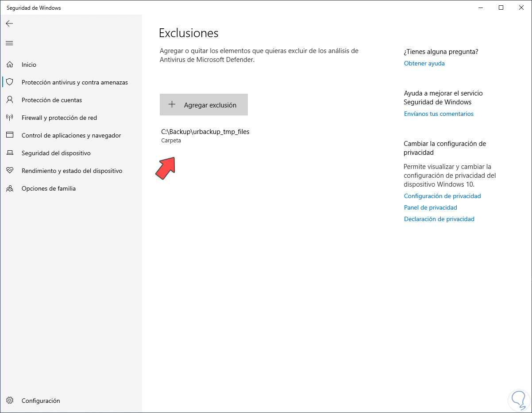Click the Inicio home icon
This screenshot has width=532, height=413.
tap(10, 65)
